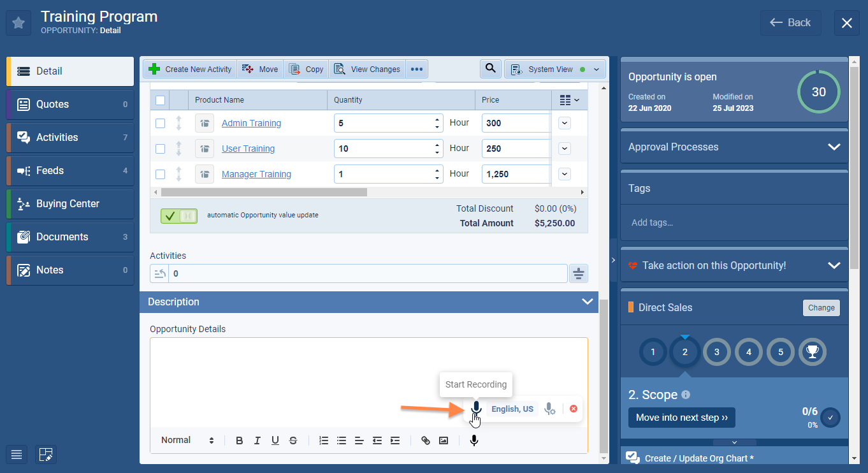Click the Start Recording microphone icon

click(475, 409)
